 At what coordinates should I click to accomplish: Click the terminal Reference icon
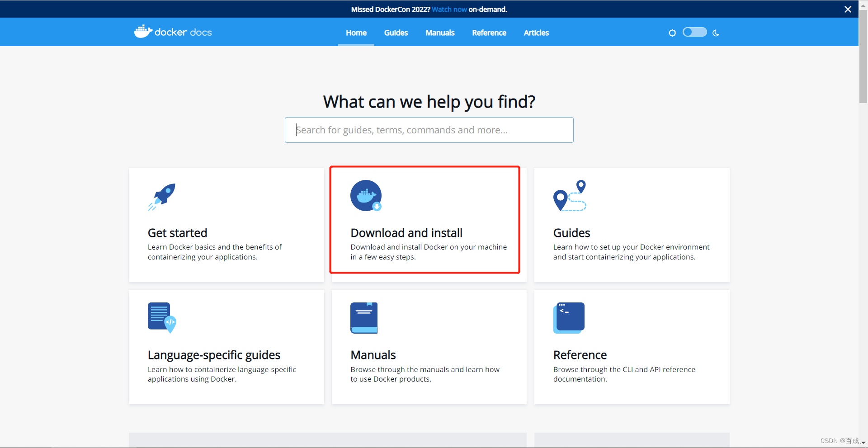(x=569, y=318)
